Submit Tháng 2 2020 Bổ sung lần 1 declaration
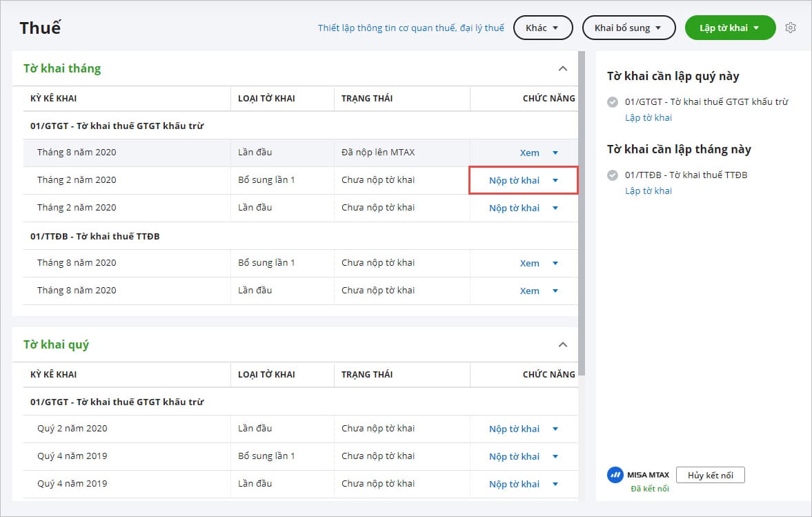 (514, 180)
